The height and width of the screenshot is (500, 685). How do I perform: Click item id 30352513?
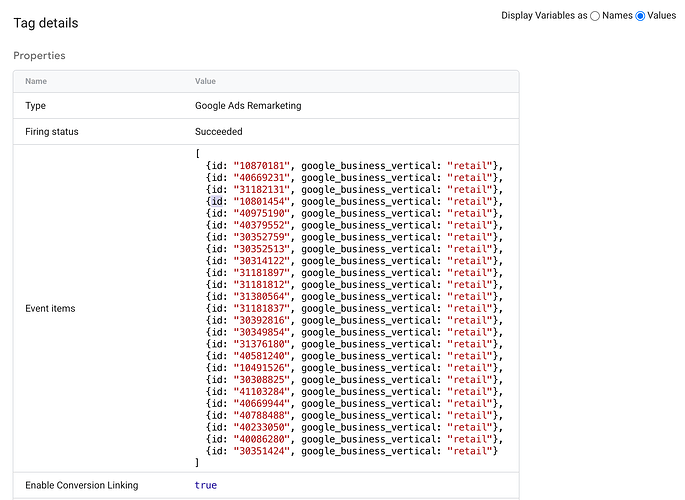(262, 249)
